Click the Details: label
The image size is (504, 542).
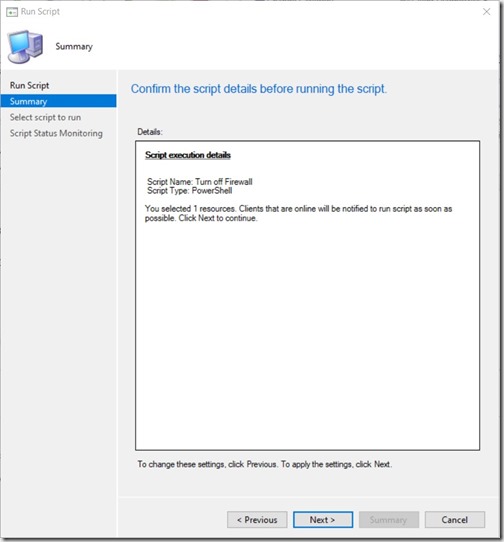(150, 132)
